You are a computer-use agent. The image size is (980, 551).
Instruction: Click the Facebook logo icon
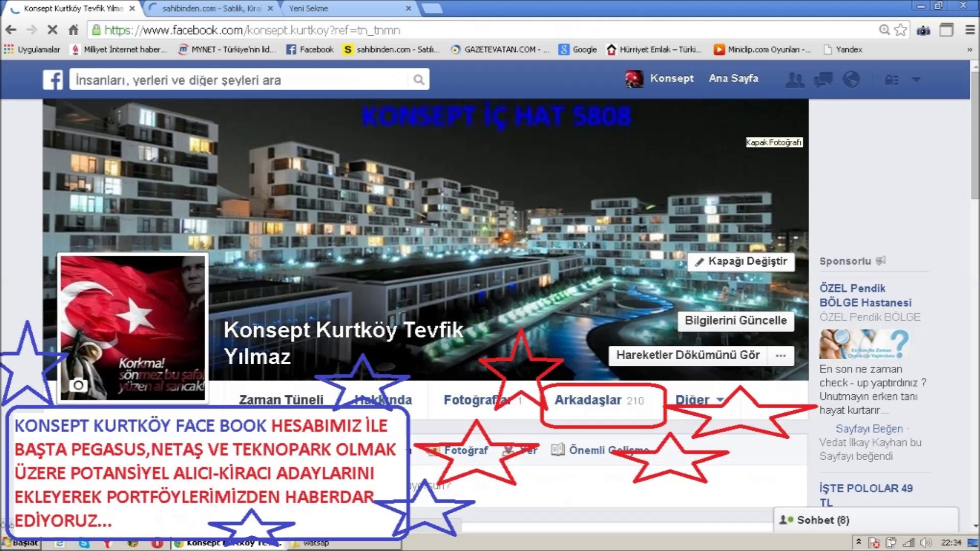click(x=53, y=80)
